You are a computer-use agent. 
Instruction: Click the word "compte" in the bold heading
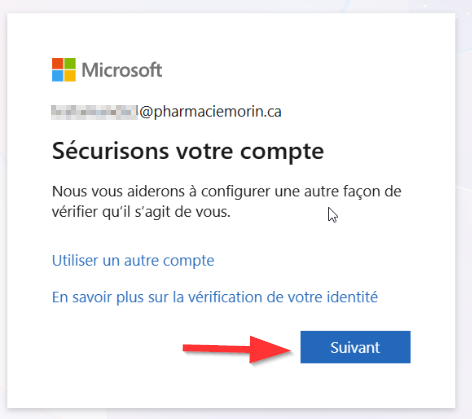(x=282, y=153)
